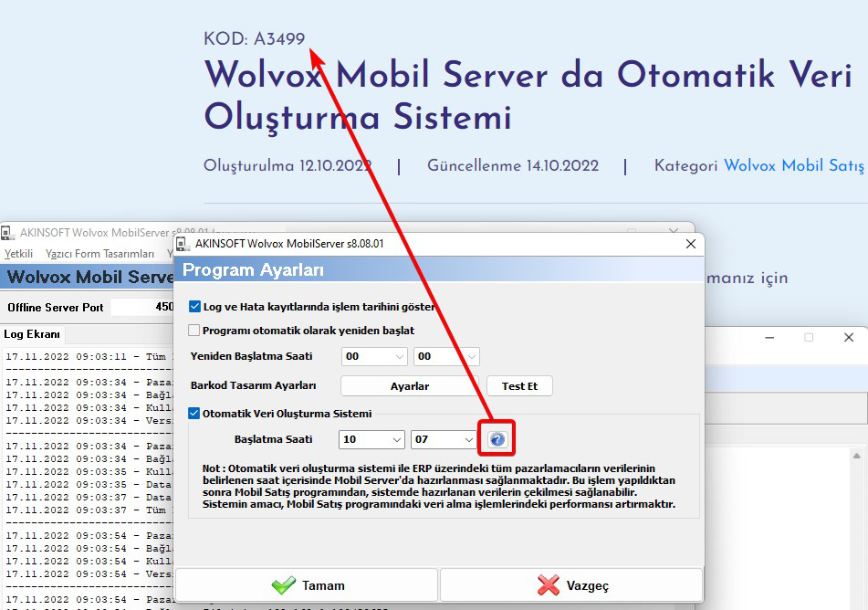The image size is (868, 610).
Task: Switch to the Log Ekranı tab
Action: [x=32, y=334]
